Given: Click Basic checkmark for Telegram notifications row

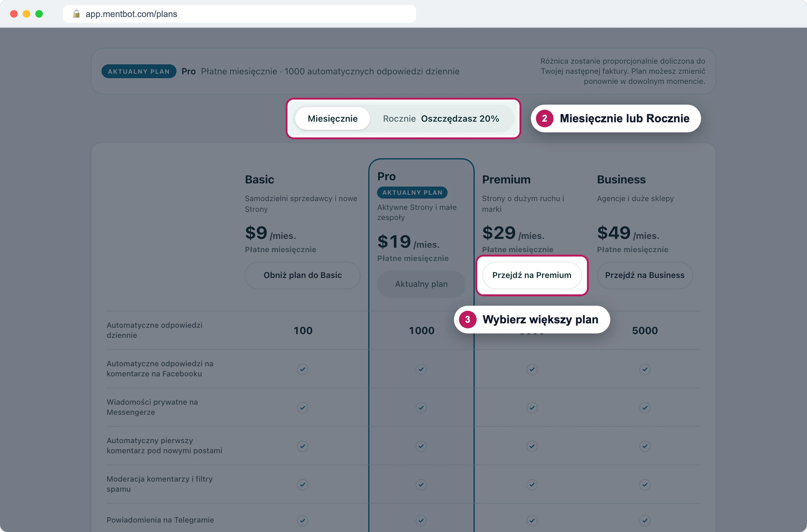Looking at the screenshot, I should (x=302, y=520).
